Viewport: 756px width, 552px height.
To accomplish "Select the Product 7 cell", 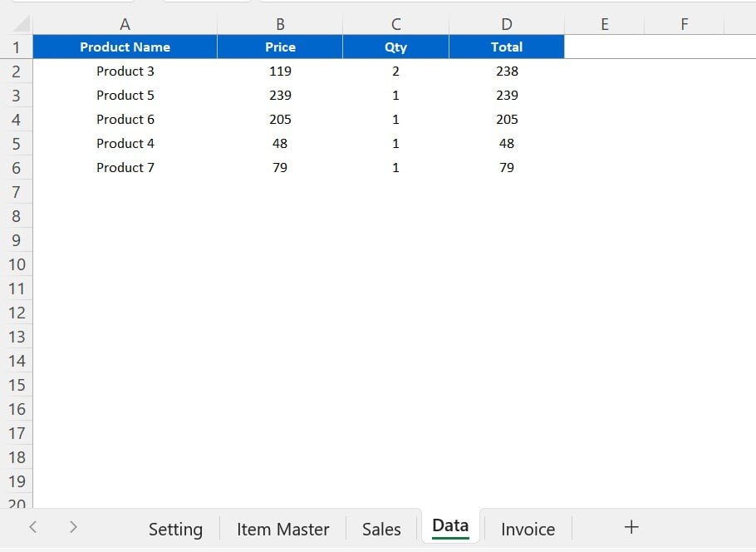I will (125, 167).
